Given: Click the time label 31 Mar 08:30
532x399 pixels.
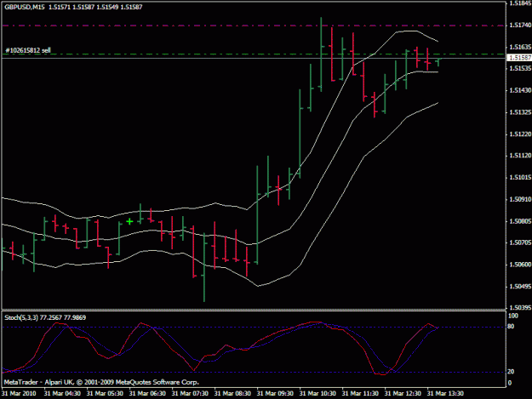Looking at the screenshot, I should click(x=232, y=394).
